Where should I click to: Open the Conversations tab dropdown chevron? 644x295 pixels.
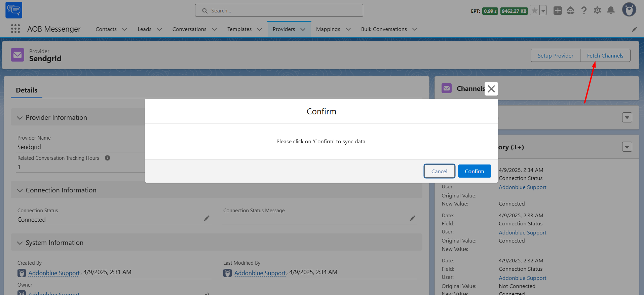coord(214,29)
